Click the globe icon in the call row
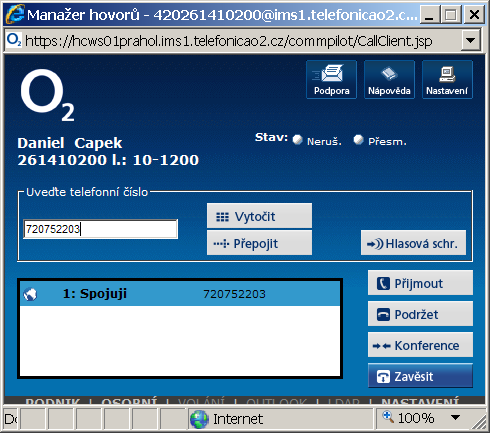490x433 pixels. (x=30, y=294)
